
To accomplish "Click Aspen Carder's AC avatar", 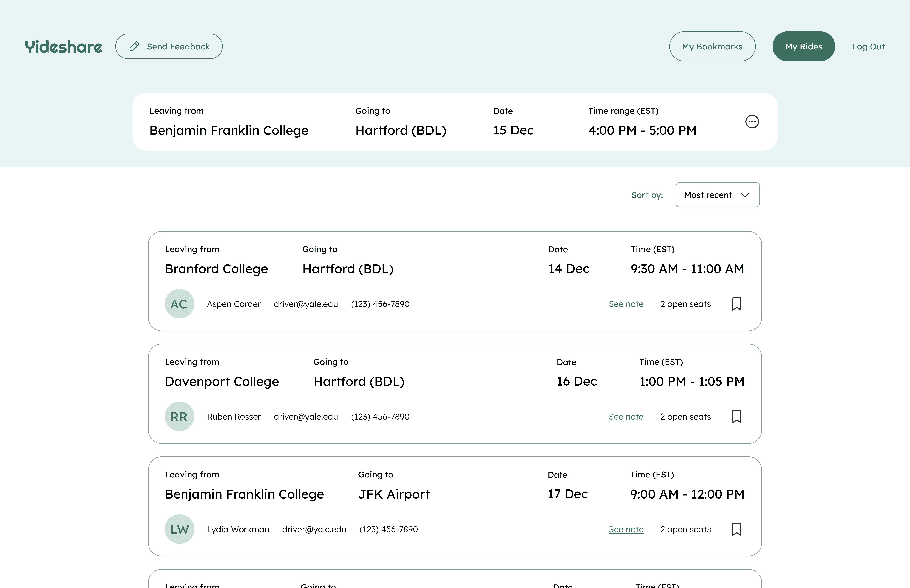I will (x=179, y=304).
